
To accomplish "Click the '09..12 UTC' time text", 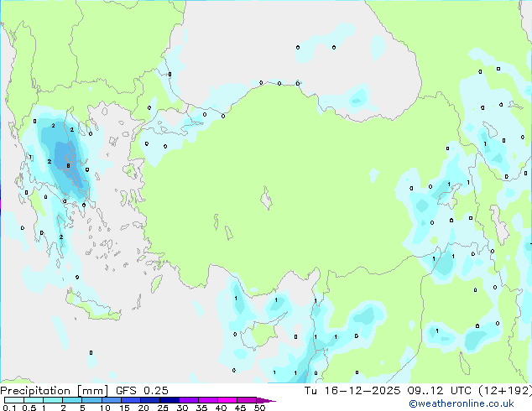I will coord(440,391).
